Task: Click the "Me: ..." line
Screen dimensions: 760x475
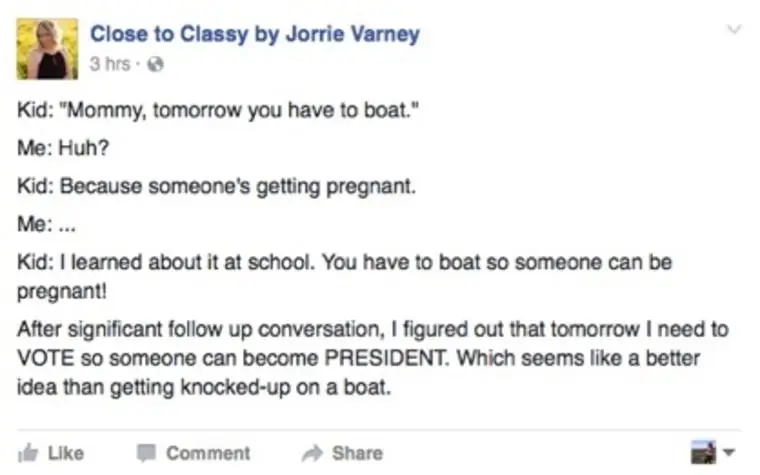Action: point(47,224)
